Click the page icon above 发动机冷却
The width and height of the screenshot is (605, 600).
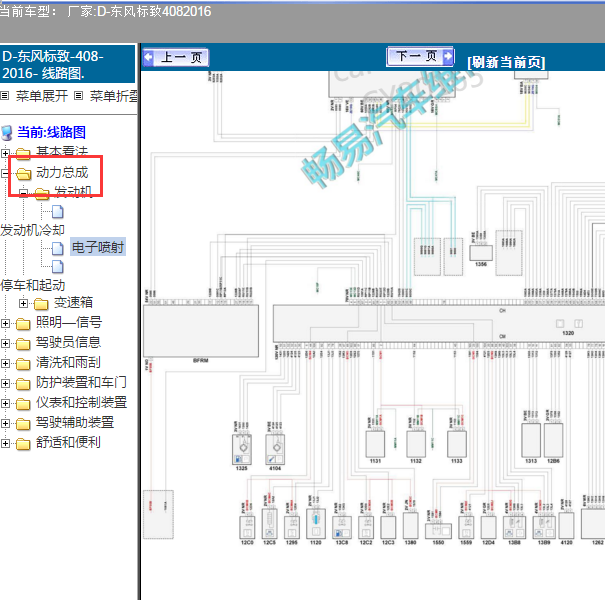pyautogui.click(x=58, y=211)
